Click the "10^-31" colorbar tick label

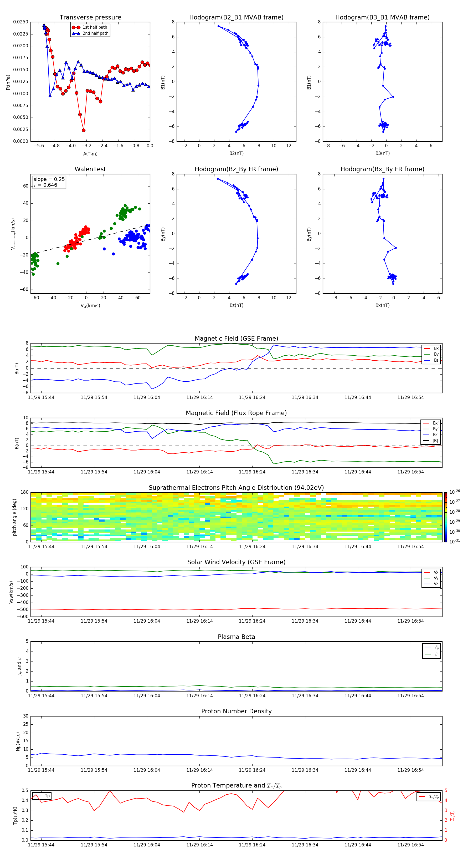coord(455,542)
